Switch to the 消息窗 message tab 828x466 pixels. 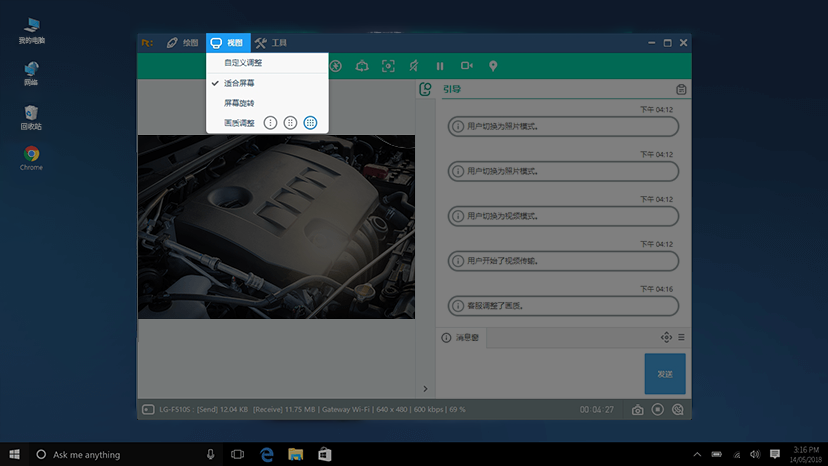pyautogui.click(x=460, y=338)
